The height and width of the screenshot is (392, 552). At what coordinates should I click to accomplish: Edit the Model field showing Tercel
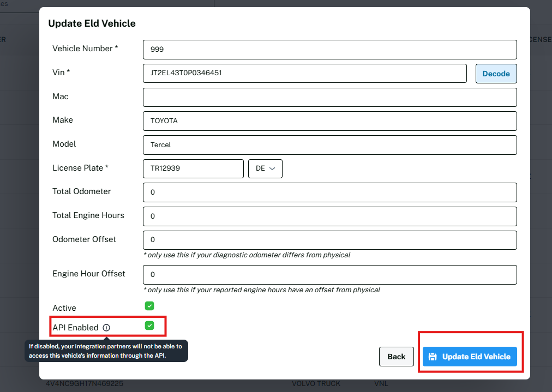pyautogui.click(x=329, y=145)
